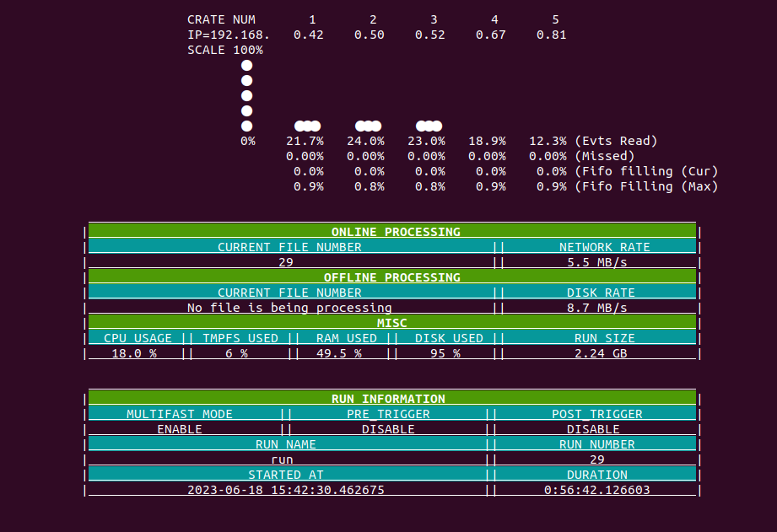This screenshot has height=532, width=777.
Task: Click the SCALE 100% text
Action: click(224, 50)
